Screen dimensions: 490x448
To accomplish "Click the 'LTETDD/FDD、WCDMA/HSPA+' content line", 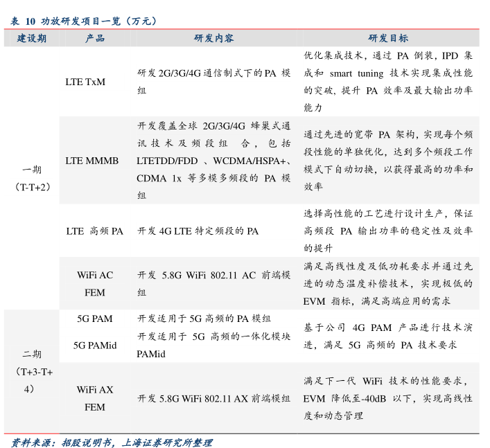I will tap(213, 161).
